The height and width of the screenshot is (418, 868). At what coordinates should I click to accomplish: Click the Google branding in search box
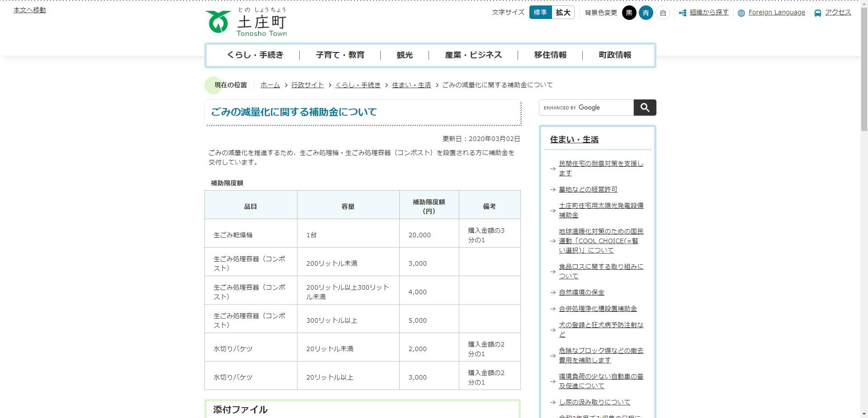pyautogui.click(x=585, y=108)
